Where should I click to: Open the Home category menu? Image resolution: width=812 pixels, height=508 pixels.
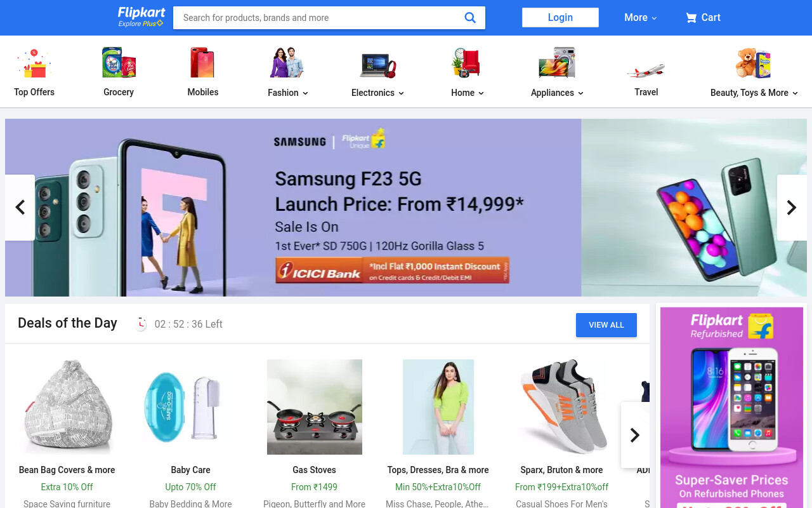(x=468, y=93)
